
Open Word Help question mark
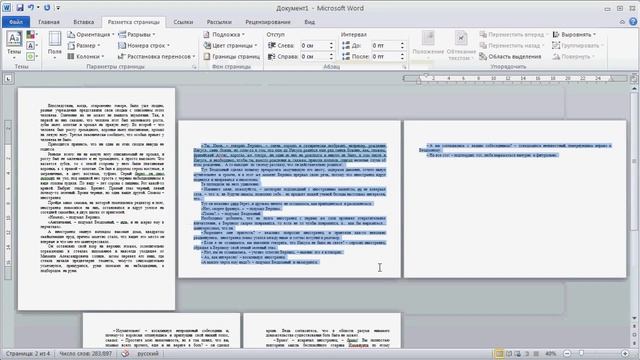633,22
